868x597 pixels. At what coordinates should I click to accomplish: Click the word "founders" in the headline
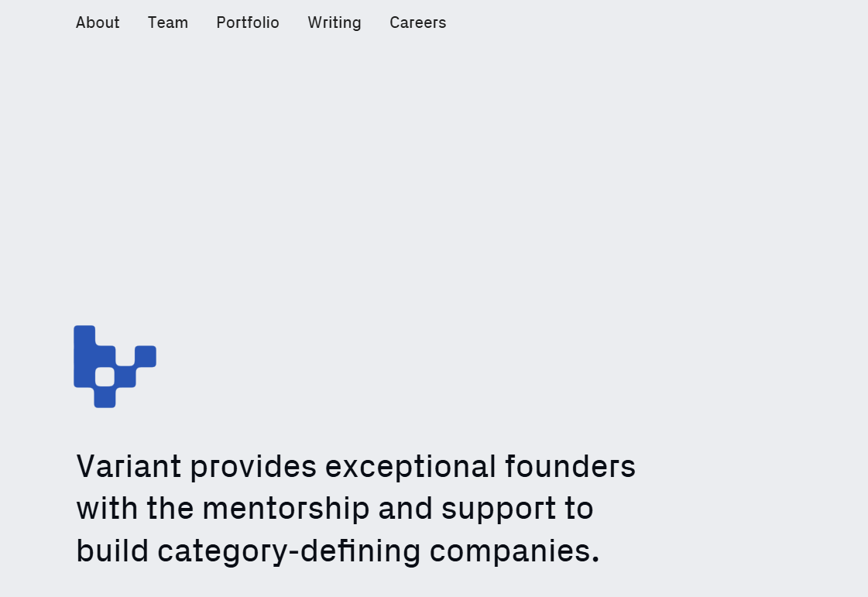click(571, 467)
